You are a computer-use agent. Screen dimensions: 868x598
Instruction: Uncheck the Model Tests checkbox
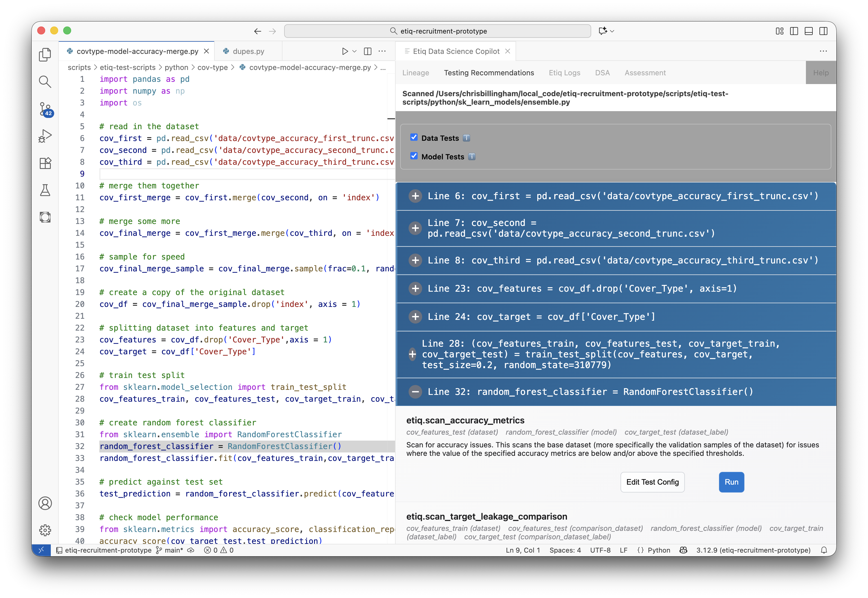[x=414, y=156]
